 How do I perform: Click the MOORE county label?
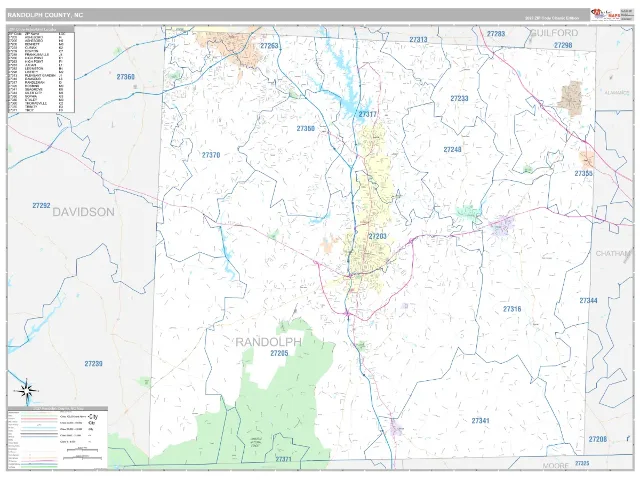(556, 466)
